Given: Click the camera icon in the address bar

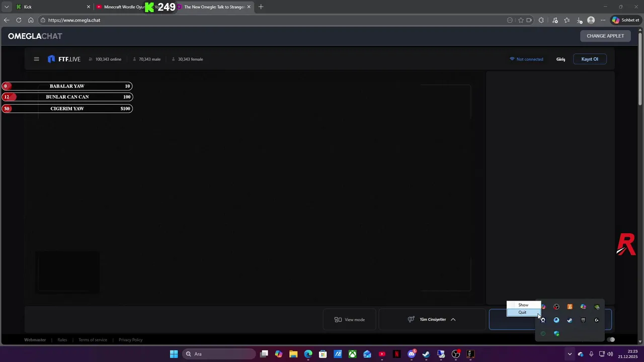Looking at the screenshot, I should click(529, 20).
